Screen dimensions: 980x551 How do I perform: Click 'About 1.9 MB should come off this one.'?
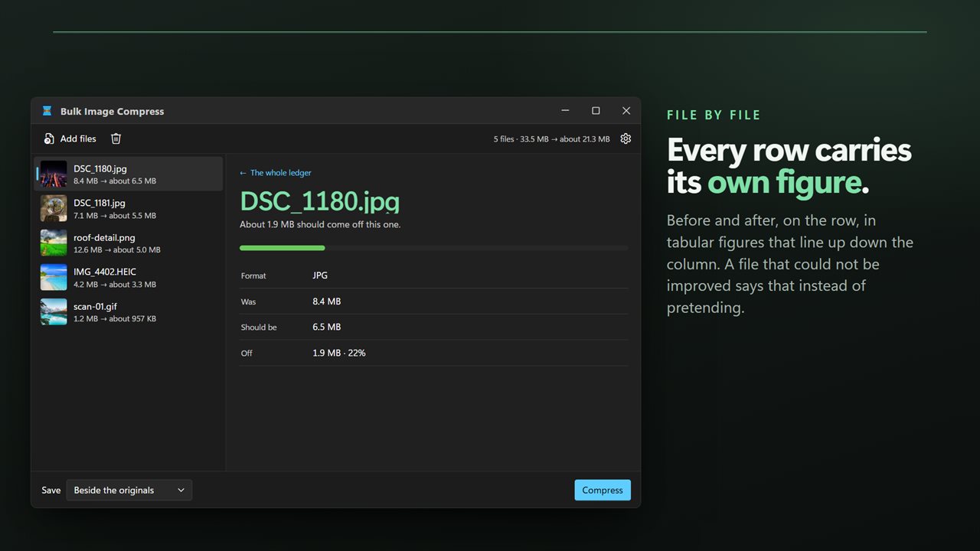tap(320, 224)
